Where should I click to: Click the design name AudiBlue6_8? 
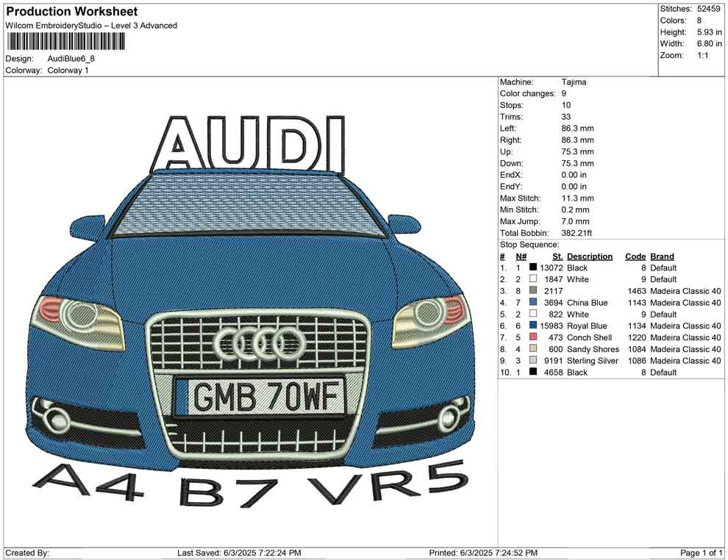pyautogui.click(x=71, y=59)
